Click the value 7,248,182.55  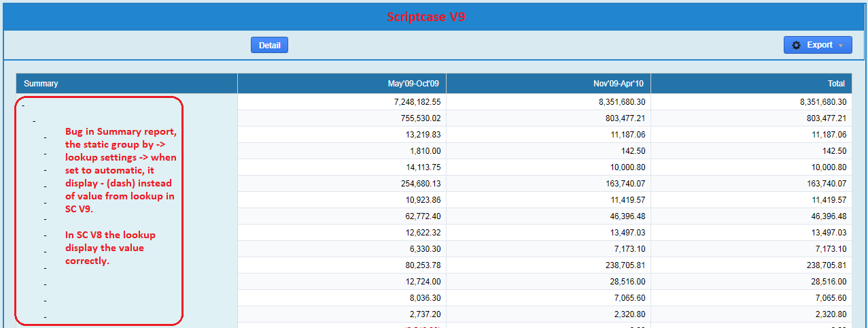[417, 102]
